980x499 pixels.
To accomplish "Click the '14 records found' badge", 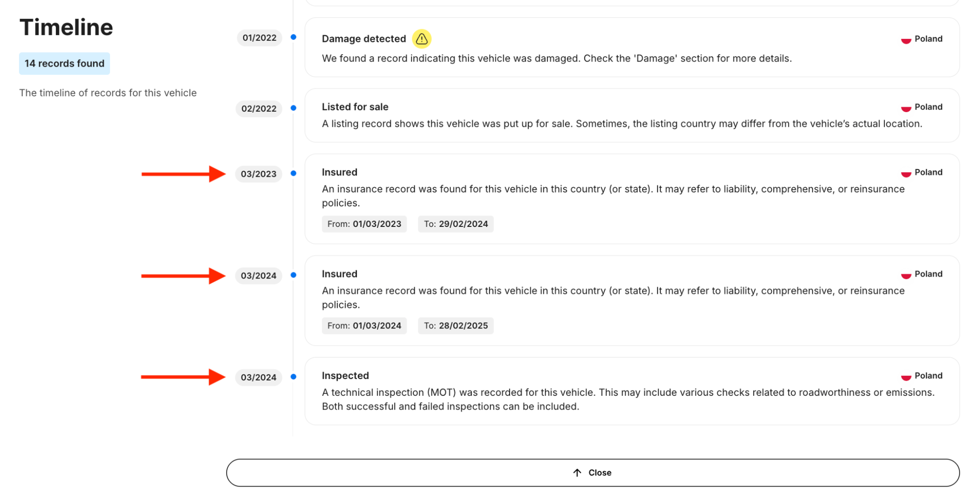I will (64, 63).
